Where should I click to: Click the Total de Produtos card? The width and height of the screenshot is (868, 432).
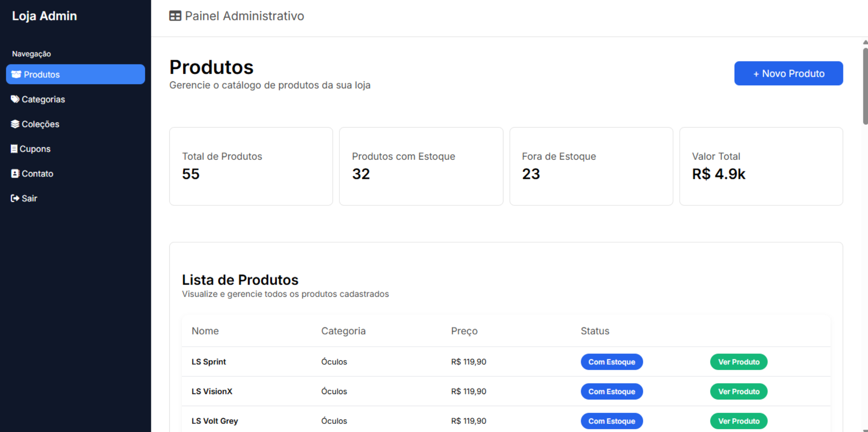pyautogui.click(x=251, y=166)
